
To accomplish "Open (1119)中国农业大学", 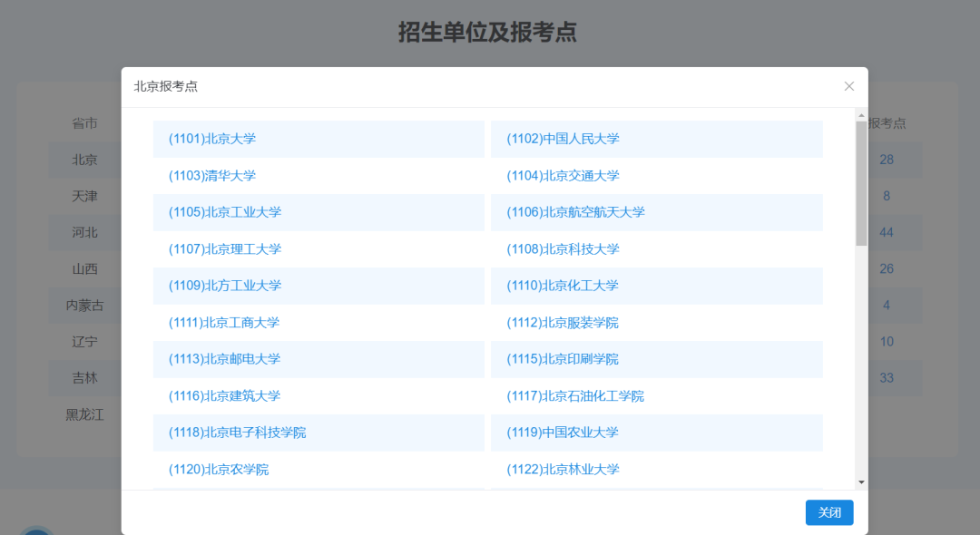I will pyautogui.click(x=563, y=433).
